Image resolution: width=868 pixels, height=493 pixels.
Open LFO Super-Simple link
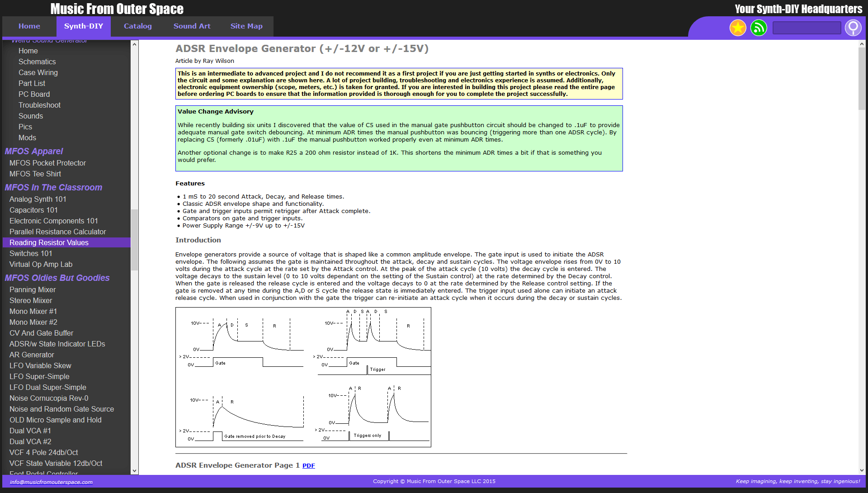(x=39, y=376)
